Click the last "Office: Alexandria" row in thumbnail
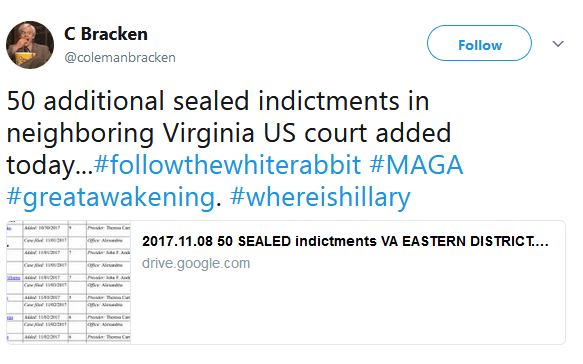This screenshot has height=364, width=583. point(105,325)
